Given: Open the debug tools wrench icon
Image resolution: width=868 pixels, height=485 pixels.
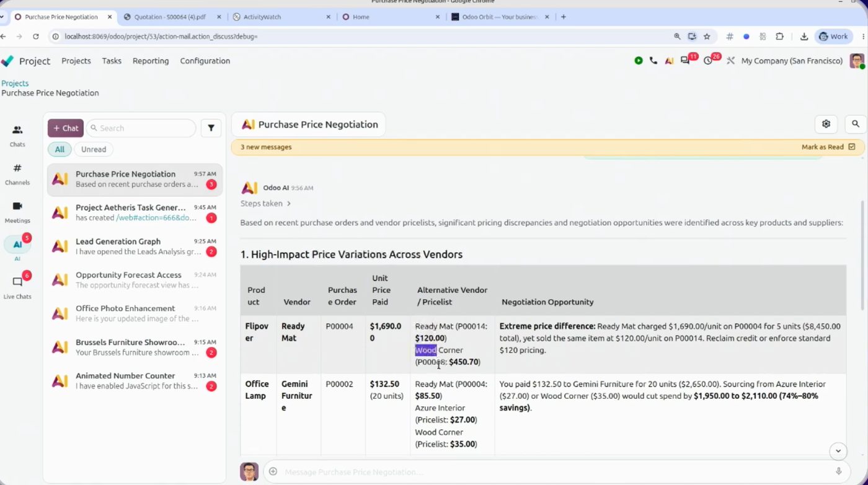Looking at the screenshot, I should (730, 61).
